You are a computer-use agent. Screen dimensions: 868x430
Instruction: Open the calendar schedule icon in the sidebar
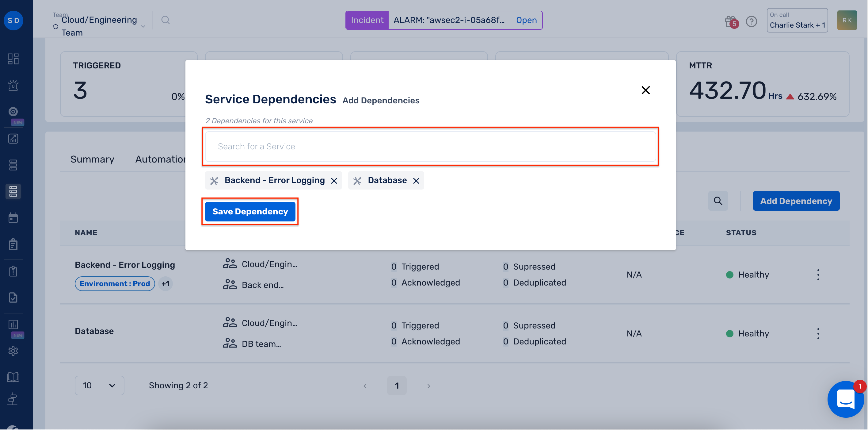point(13,218)
